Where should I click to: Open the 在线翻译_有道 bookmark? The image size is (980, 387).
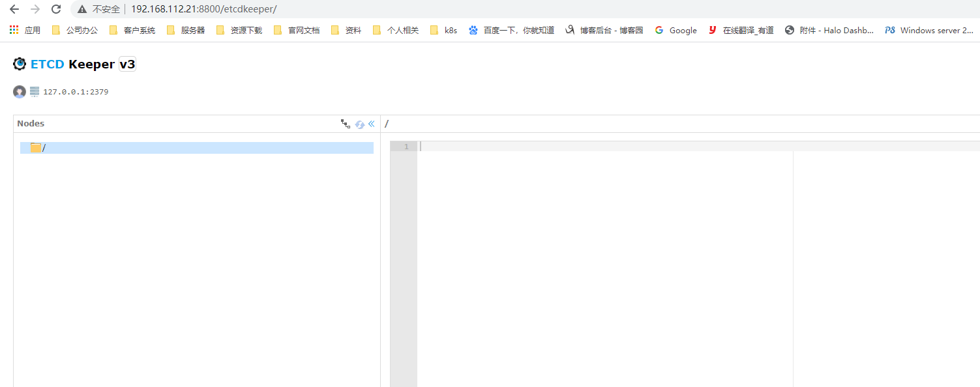(741, 30)
